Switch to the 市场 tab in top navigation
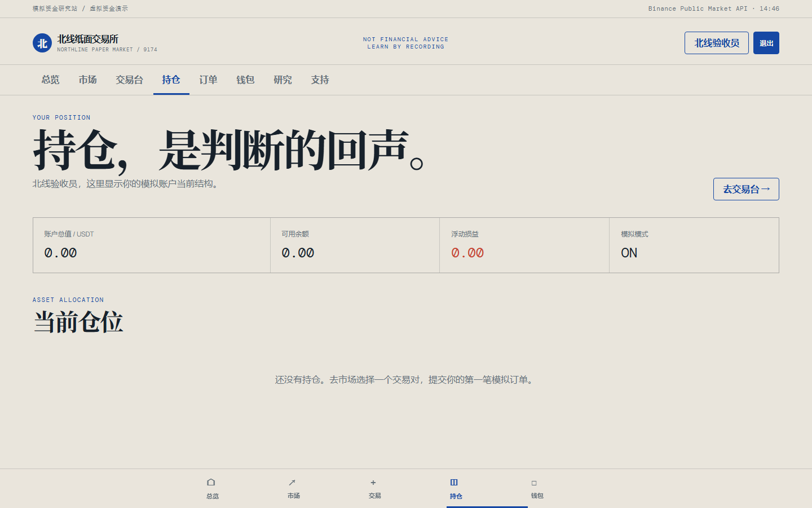This screenshot has height=508, width=812. point(87,80)
